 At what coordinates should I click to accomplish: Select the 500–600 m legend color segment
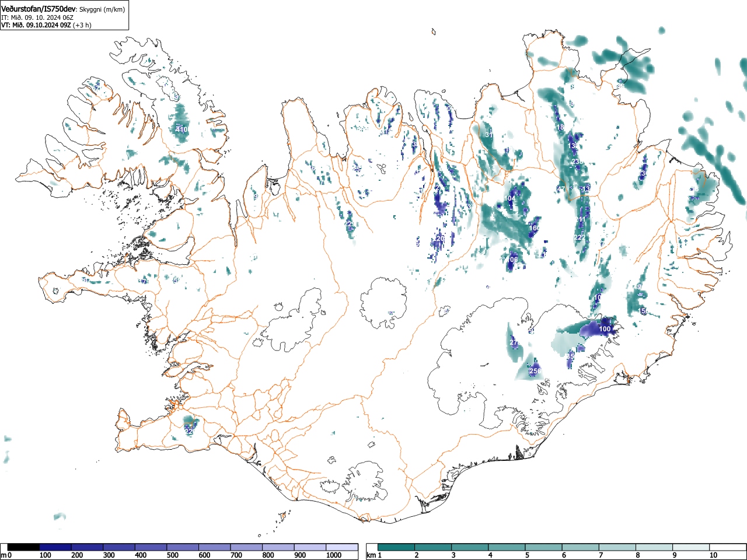(183, 547)
